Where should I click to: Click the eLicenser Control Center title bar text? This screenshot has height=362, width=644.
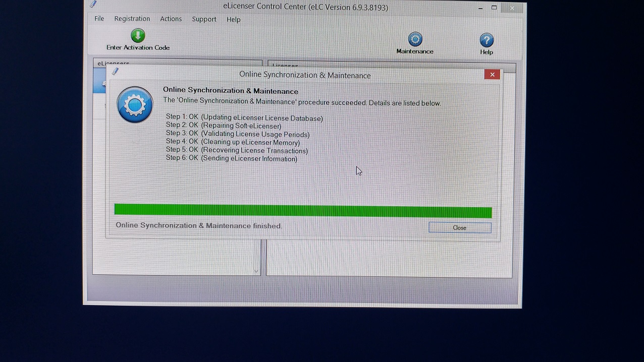coord(305,7)
